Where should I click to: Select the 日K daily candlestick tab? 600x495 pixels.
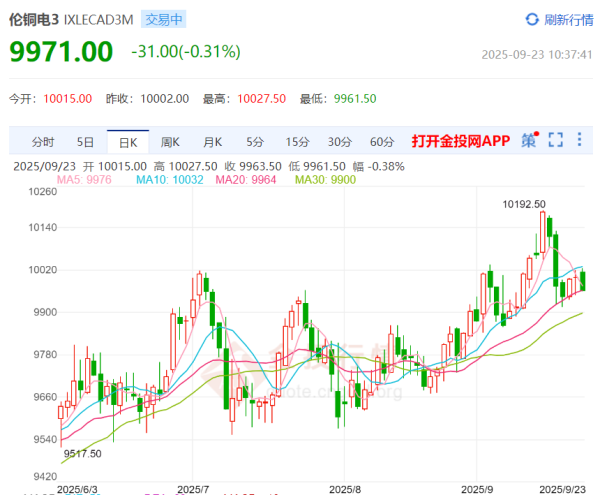tap(128, 141)
